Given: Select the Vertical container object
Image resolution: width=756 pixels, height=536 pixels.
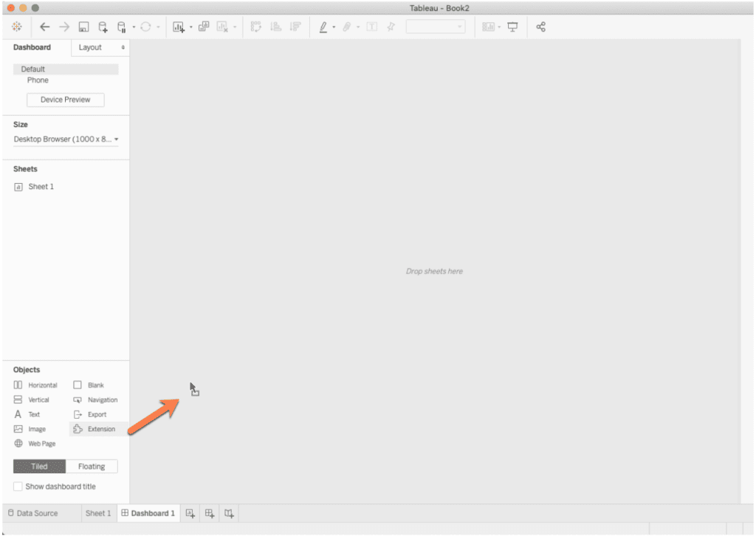Looking at the screenshot, I should point(32,399).
